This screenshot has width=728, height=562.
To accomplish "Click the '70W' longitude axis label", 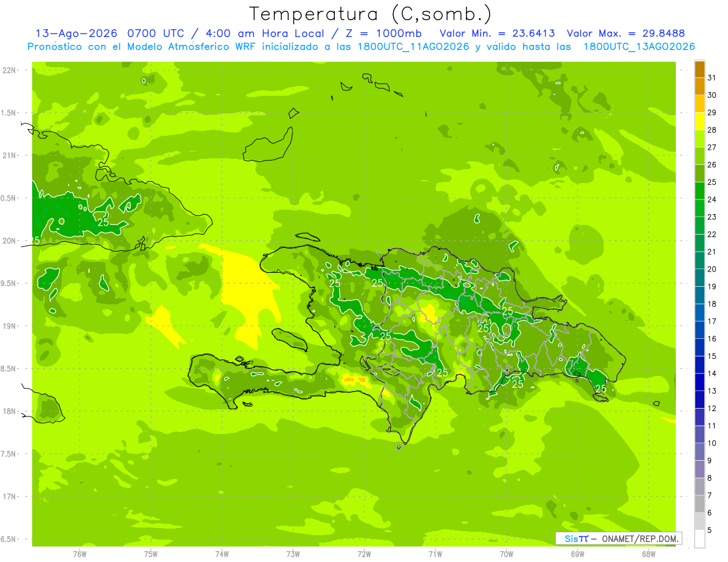I will pos(507,554).
